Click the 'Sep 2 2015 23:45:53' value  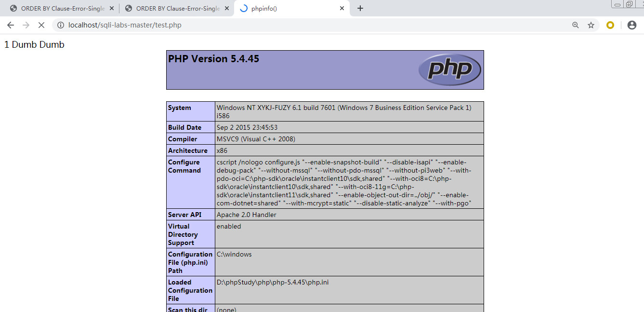pyautogui.click(x=247, y=128)
